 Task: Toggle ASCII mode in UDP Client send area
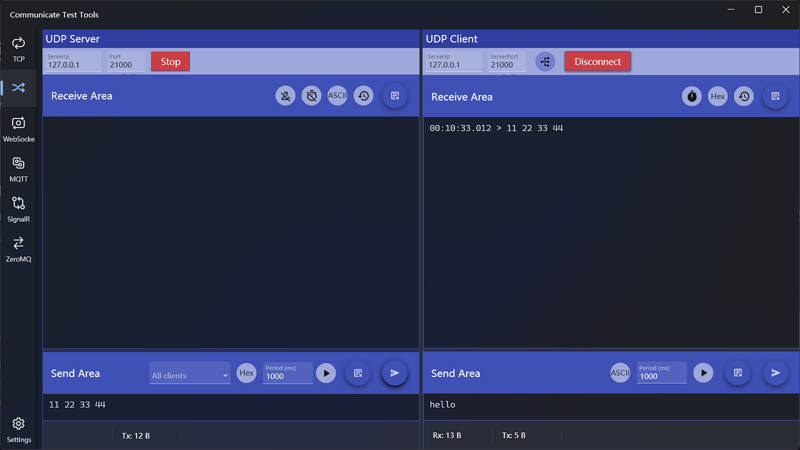point(620,373)
